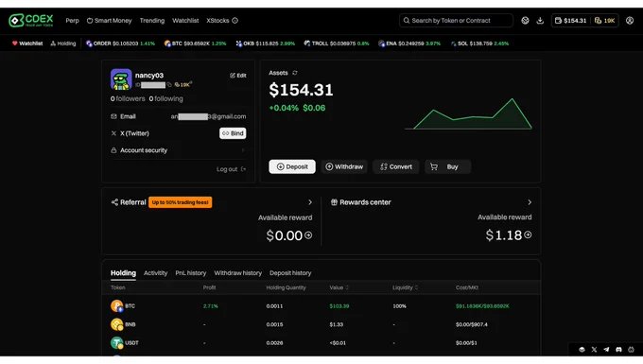Screen dimensions: 643x364
Task: Click the Convert button
Action: [395, 166]
